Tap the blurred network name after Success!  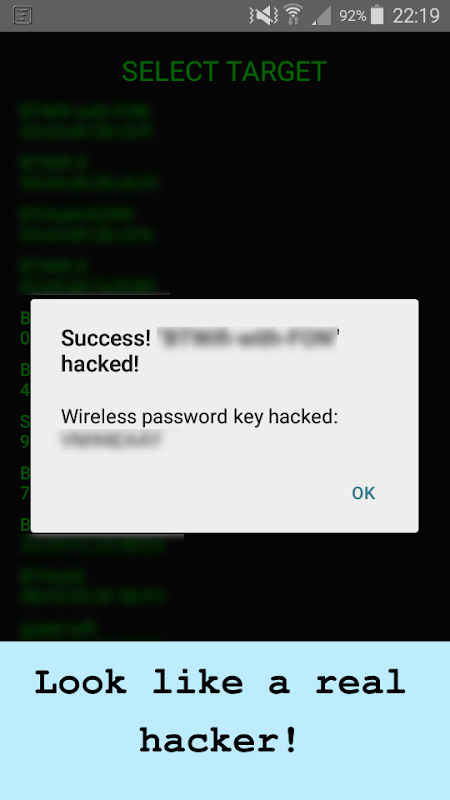[x=248, y=338]
